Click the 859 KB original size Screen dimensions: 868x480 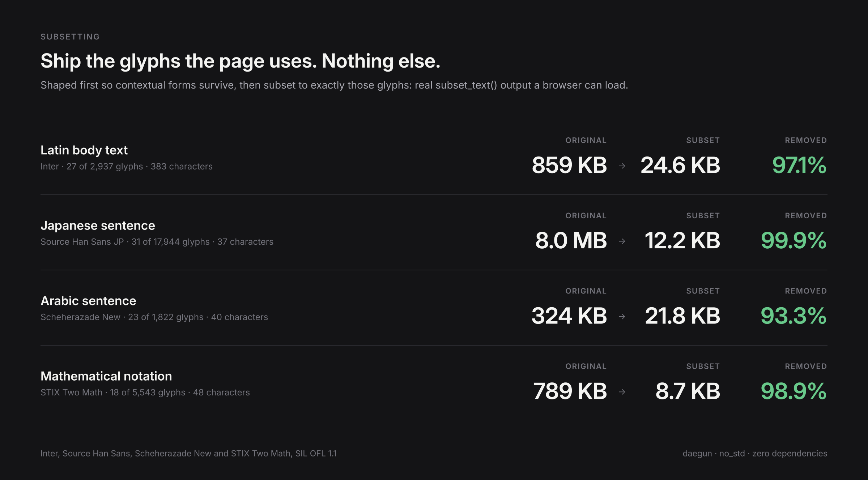coord(569,165)
